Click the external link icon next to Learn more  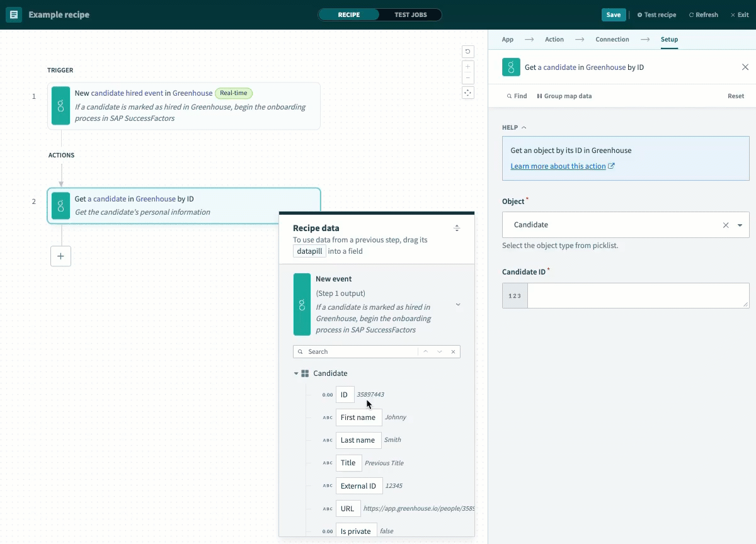pos(612,166)
